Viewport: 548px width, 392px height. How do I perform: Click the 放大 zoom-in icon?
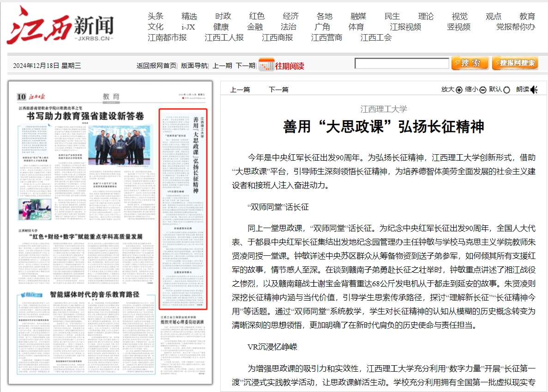coord(459,90)
